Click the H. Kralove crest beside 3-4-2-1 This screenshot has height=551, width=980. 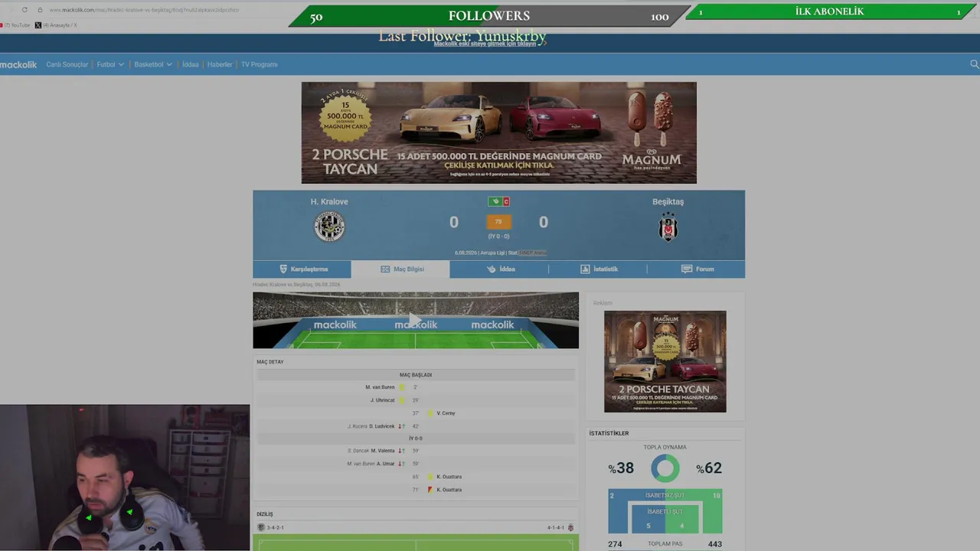261,527
